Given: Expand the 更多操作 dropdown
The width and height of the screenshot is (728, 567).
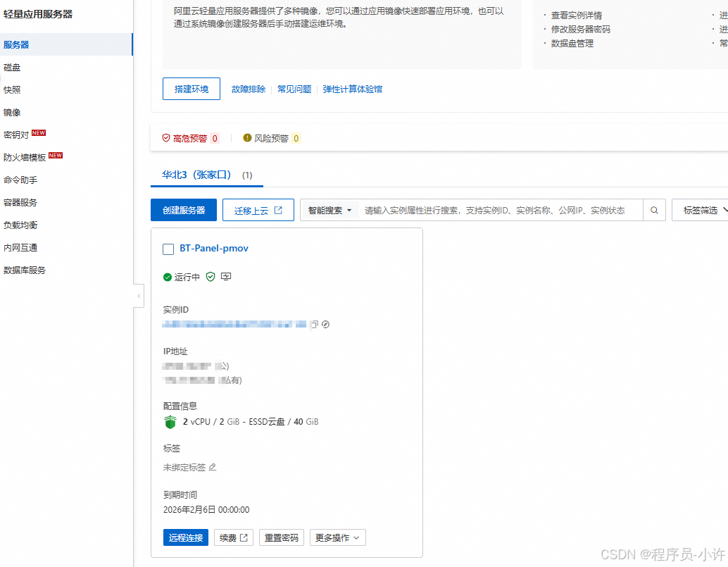Looking at the screenshot, I should 337,537.
